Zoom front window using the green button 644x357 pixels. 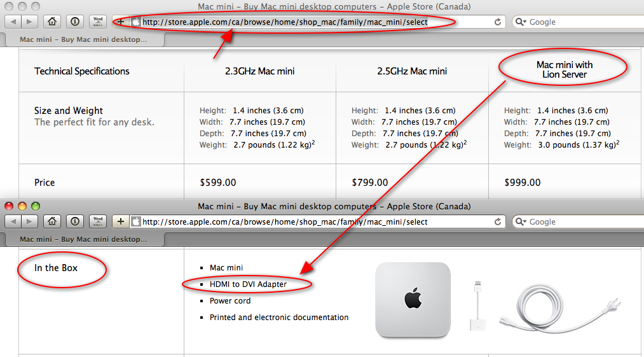(x=36, y=206)
